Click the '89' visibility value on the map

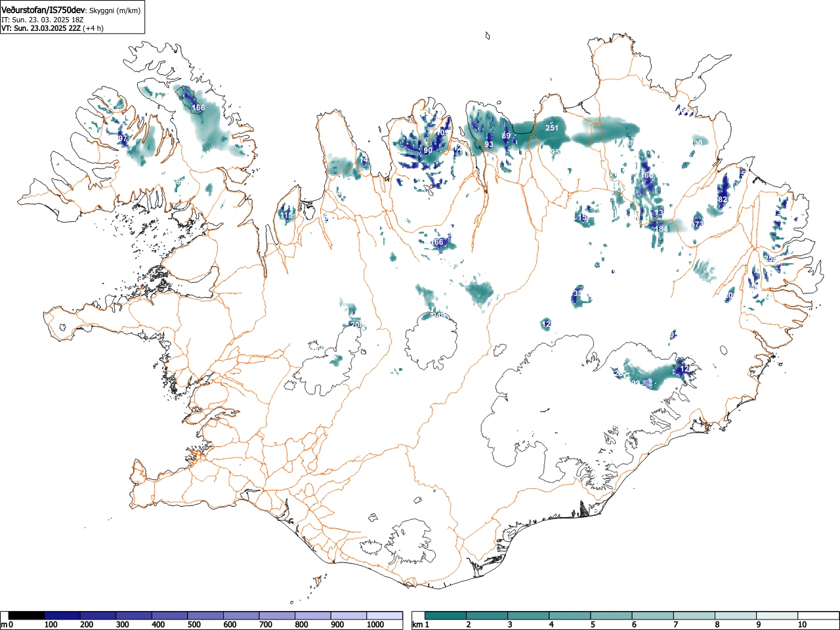point(506,136)
